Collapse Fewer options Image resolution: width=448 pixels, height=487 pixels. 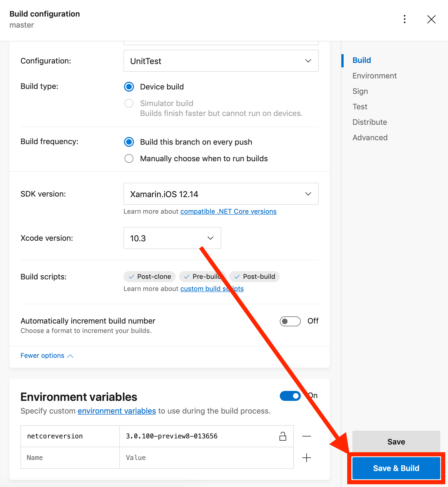pos(47,355)
